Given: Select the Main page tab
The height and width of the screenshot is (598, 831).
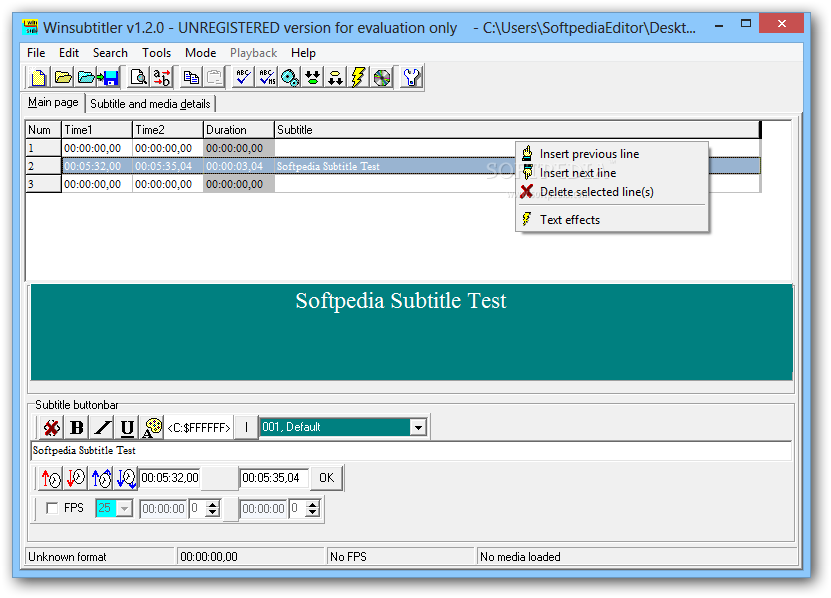Looking at the screenshot, I should tap(53, 102).
